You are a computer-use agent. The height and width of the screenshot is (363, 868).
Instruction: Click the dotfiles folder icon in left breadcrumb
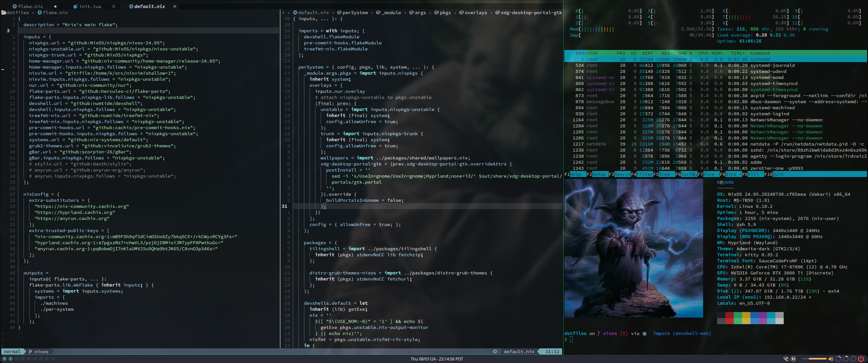tap(4, 12)
